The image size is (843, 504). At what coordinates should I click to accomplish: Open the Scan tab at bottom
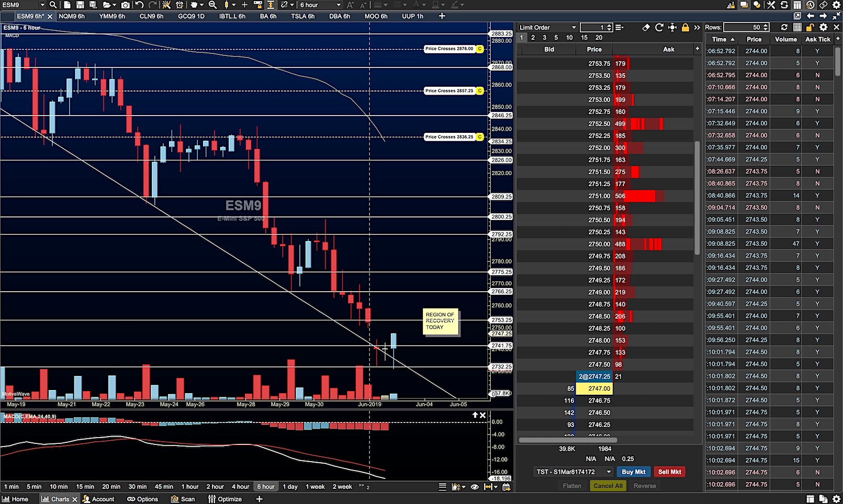183,499
